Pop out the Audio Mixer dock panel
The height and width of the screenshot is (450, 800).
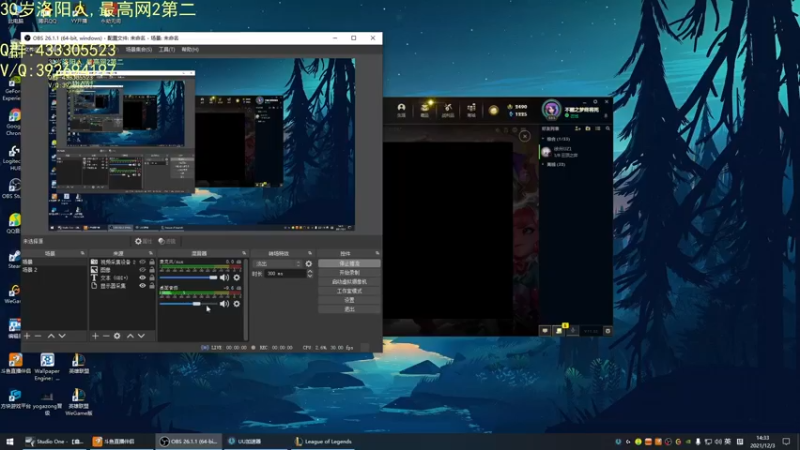(244, 253)
